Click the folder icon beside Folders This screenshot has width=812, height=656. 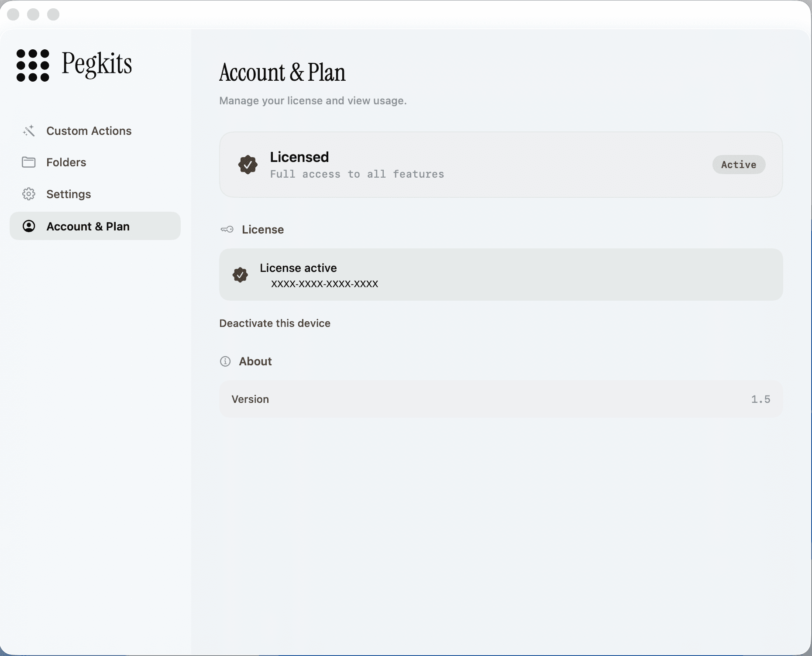click(29, 162)
